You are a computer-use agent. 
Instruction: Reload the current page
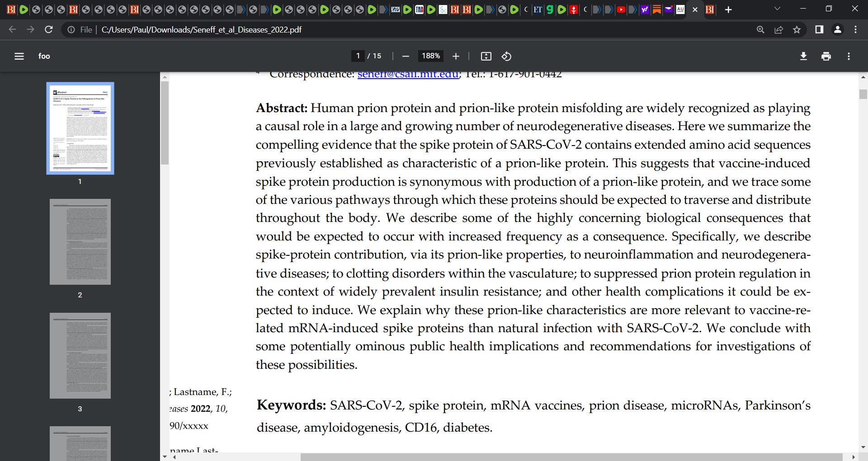[x=49, y=29]
